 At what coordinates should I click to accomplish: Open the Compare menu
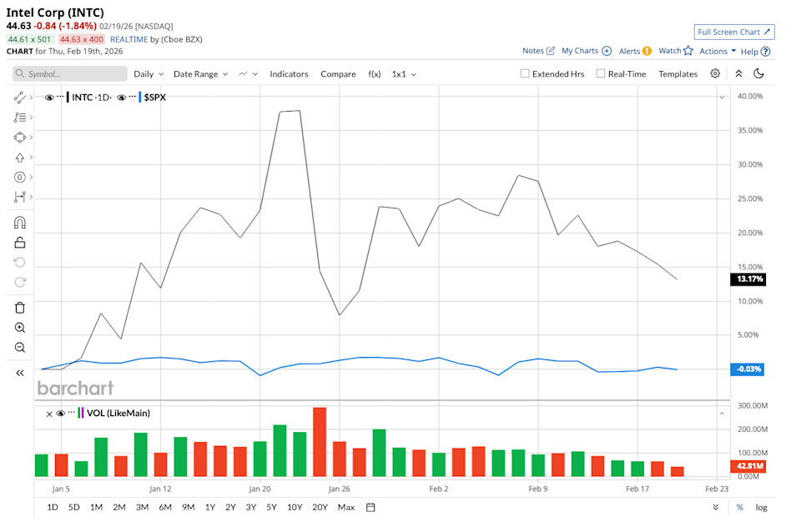[x=338, y=74]
